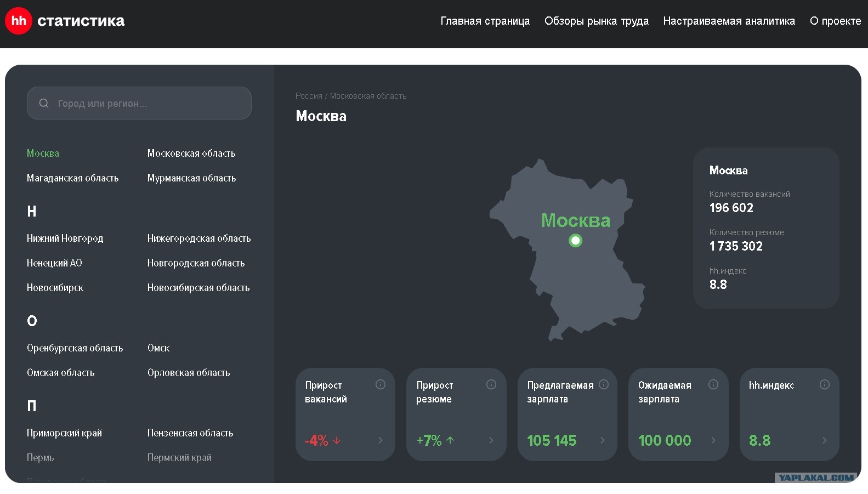Expand hh.индекс card chevron

[x=825, y=440]
